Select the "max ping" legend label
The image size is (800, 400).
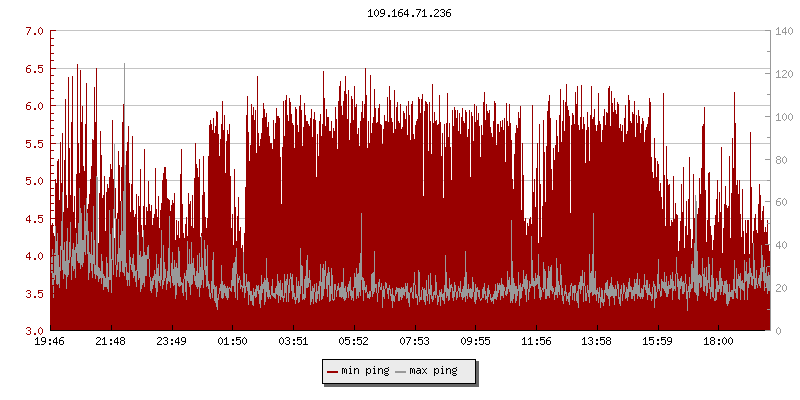(433, 372)
